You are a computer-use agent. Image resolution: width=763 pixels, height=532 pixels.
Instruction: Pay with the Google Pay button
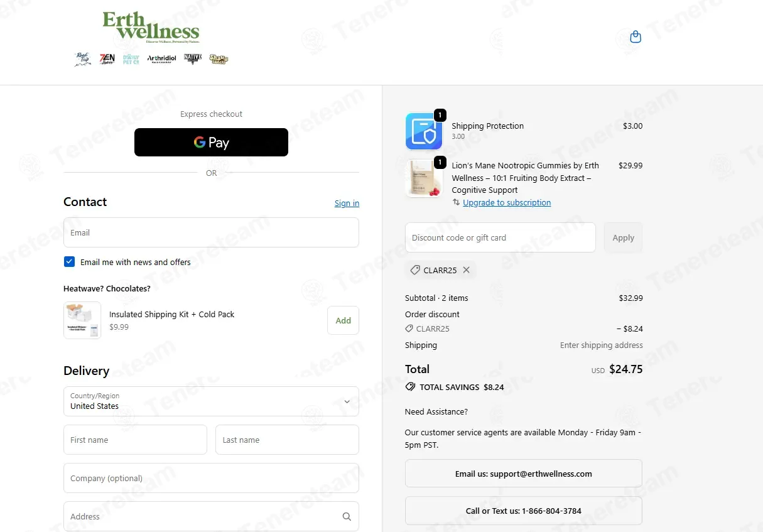pos(211,143)
